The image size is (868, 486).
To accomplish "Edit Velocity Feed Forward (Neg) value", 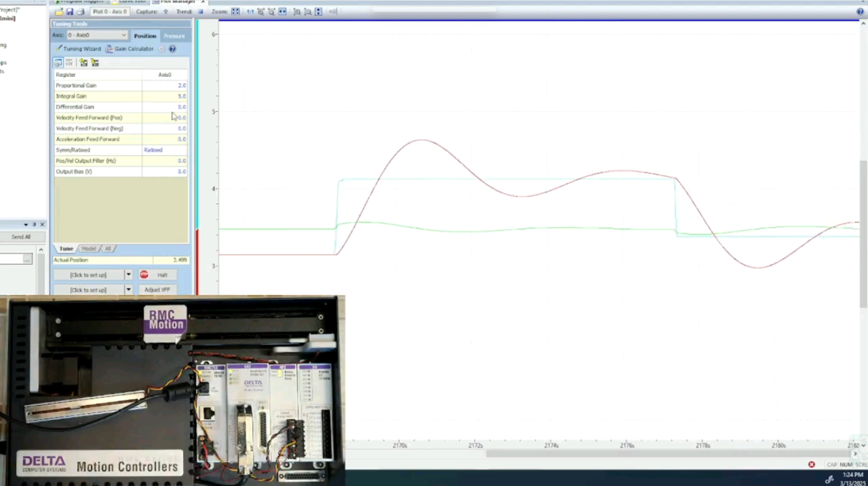I will pyautogui.click(x=165, y=129).
